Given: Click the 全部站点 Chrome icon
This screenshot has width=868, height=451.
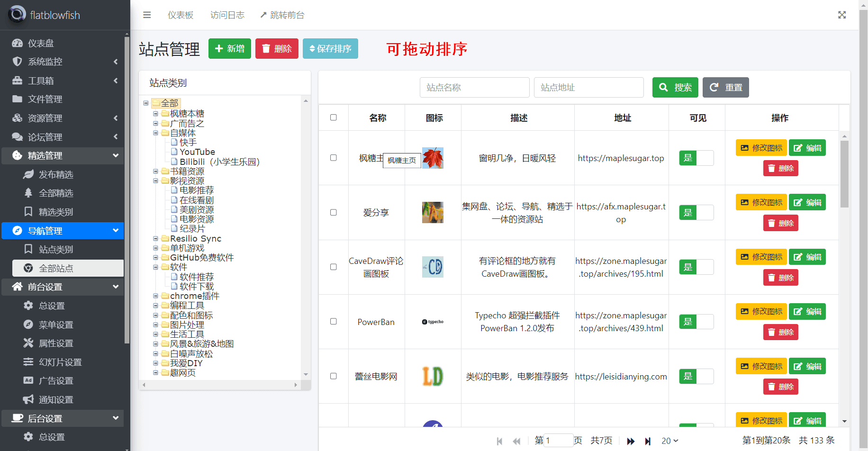Looking at the screenshot, I should [28, 268].
